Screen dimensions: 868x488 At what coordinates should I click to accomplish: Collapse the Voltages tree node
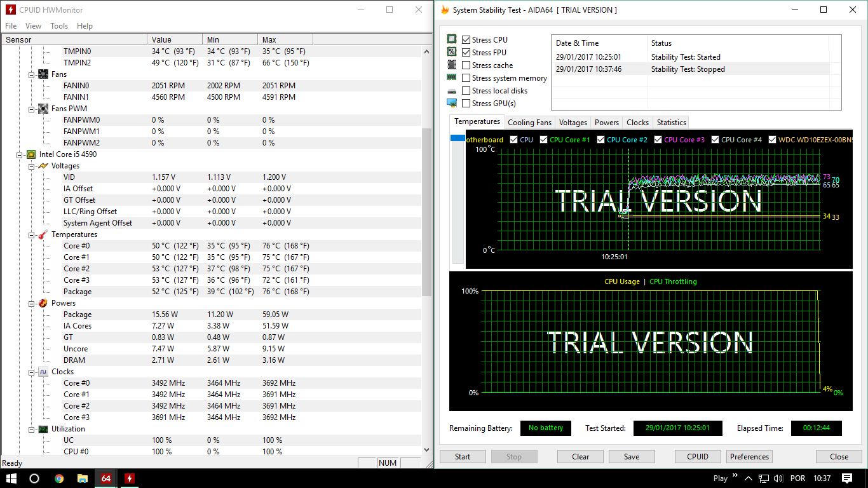point(32,166)
